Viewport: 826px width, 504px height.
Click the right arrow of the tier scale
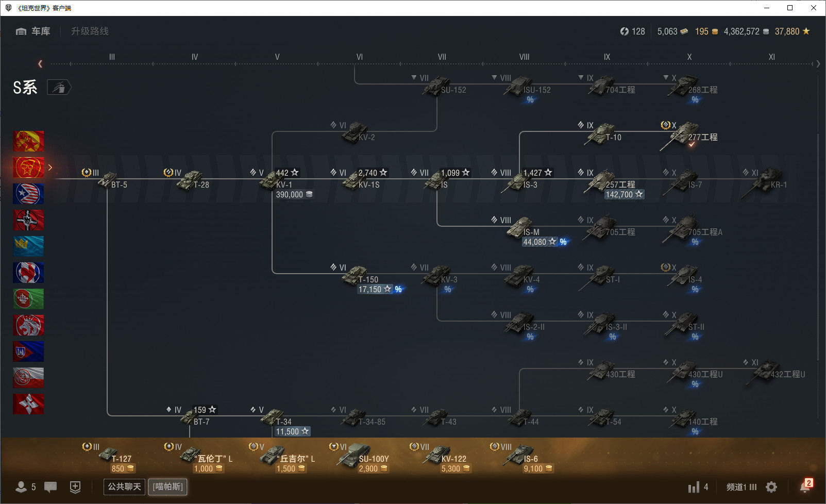[818, 64]
